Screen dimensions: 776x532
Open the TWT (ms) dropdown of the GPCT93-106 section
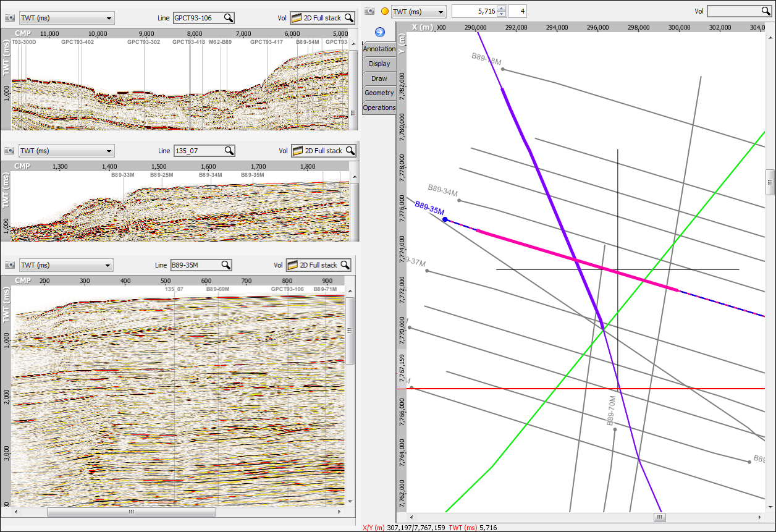tap(67, 18)
